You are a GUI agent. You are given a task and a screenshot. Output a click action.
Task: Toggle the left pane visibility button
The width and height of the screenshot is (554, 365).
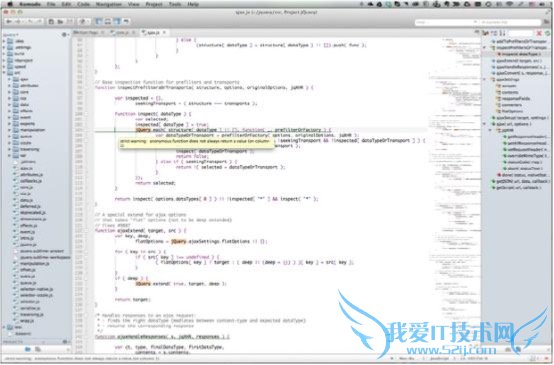99,22
